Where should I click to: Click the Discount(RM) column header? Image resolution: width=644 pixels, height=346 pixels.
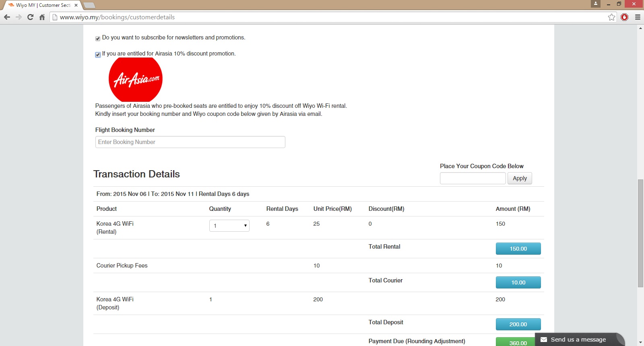pos(386,209)
